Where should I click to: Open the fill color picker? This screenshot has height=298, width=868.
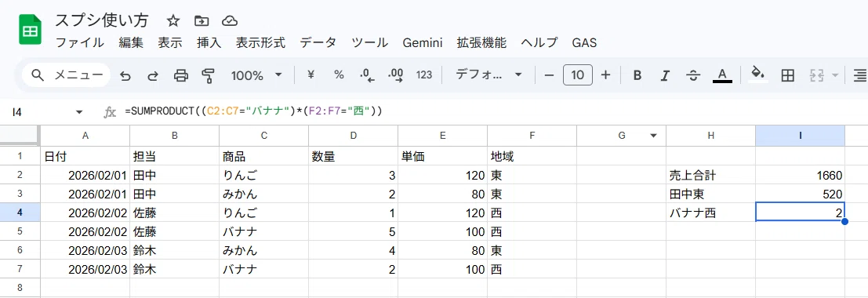[x=757, y=74]
